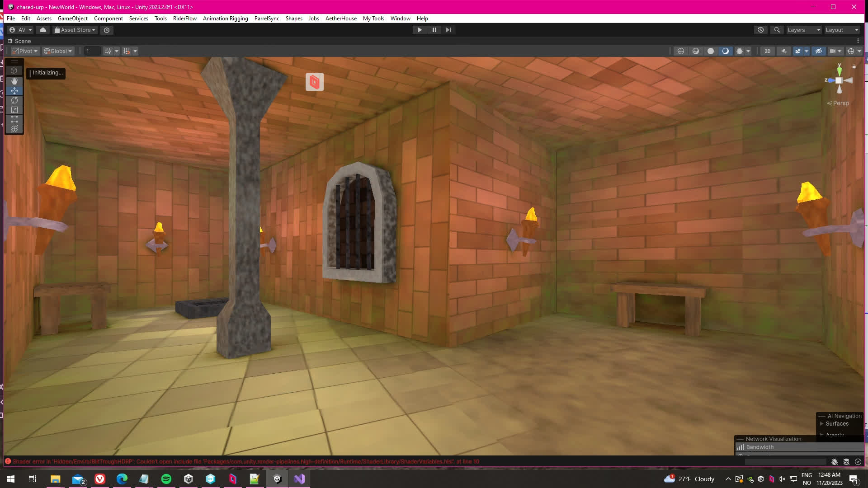Open the Pivot handle position dropdown
This screenshot has width=868, height=488.
[x=25, y=51]
